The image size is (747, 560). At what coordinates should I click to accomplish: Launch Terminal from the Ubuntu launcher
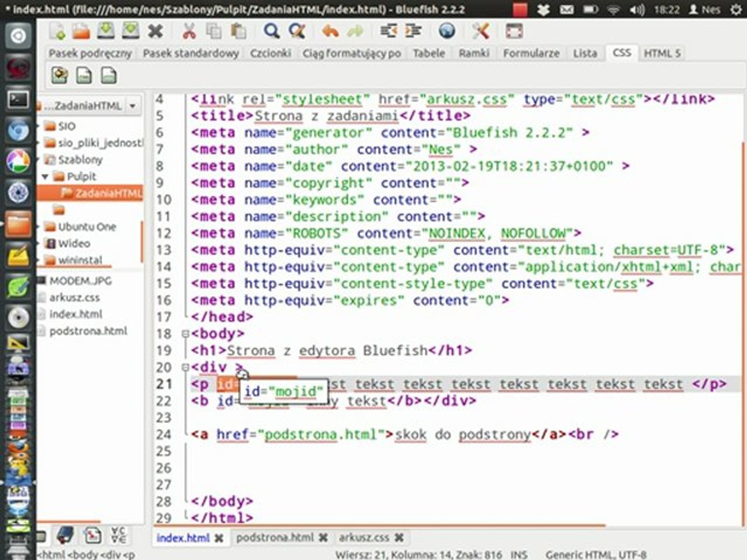[x=18, y=99]
